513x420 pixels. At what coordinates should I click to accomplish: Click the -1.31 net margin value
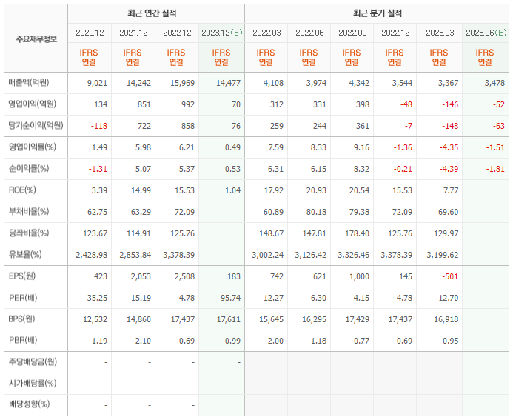coord(98,169)
